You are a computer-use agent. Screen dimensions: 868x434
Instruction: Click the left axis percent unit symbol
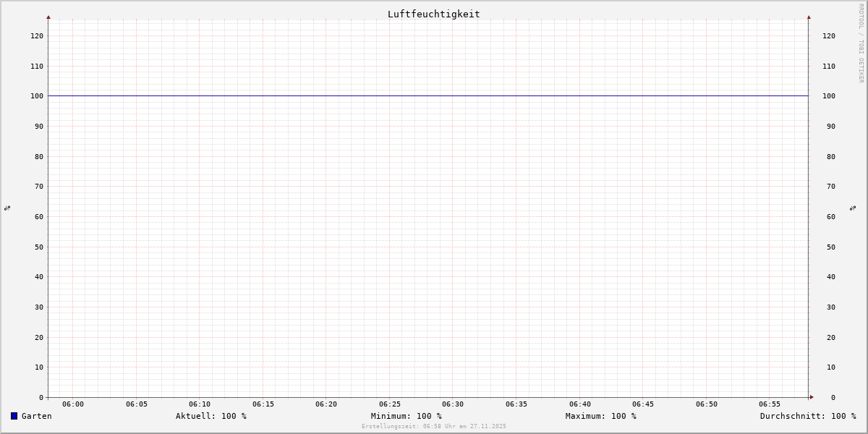7,208
